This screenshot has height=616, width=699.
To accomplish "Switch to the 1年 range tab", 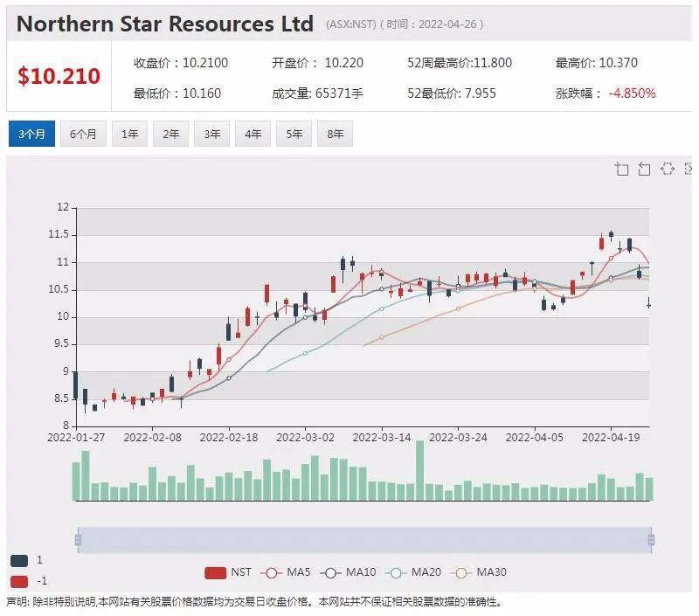I will coord(129,134).
